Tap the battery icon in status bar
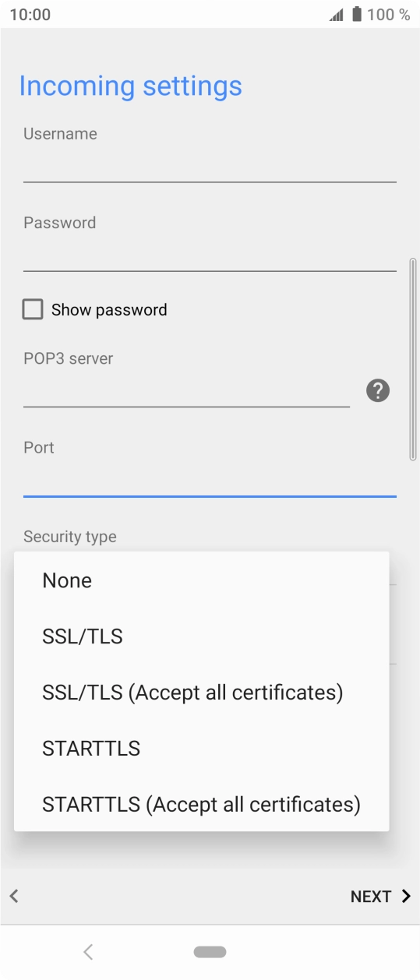The image size is (420, 980). (x=357, y=14)
